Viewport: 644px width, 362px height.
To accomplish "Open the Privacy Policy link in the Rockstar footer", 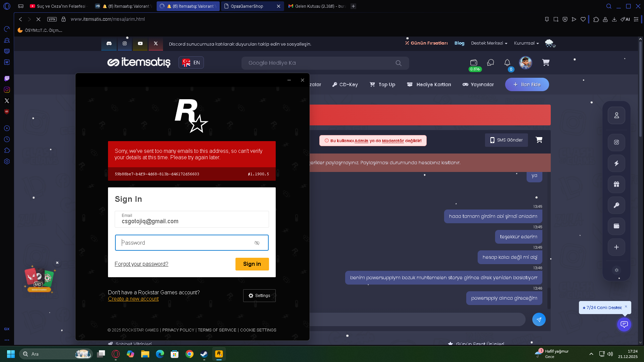I will pos(178,330).
